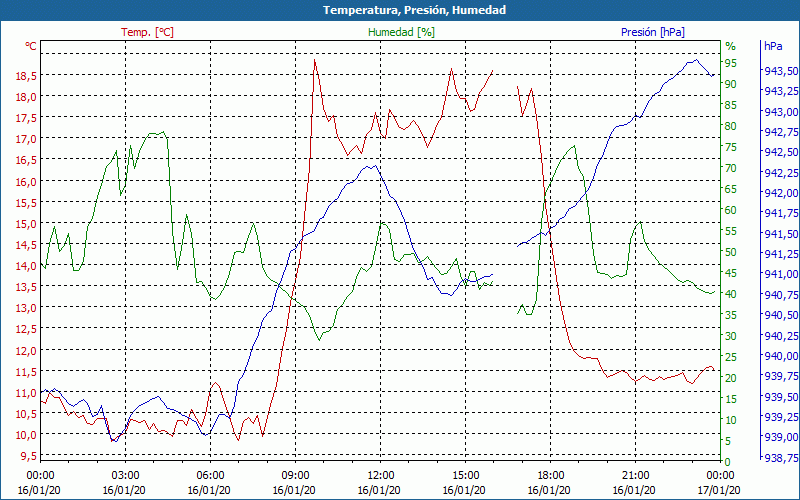Click the green '%' axis unit label
This screenshot has height=500, width=800.
[x=731, y=46]
